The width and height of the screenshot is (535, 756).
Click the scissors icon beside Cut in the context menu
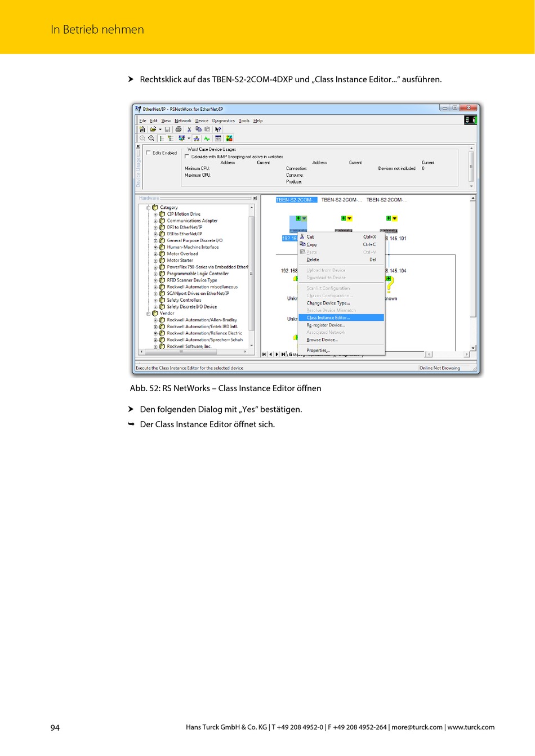click(x=302, y=237)
